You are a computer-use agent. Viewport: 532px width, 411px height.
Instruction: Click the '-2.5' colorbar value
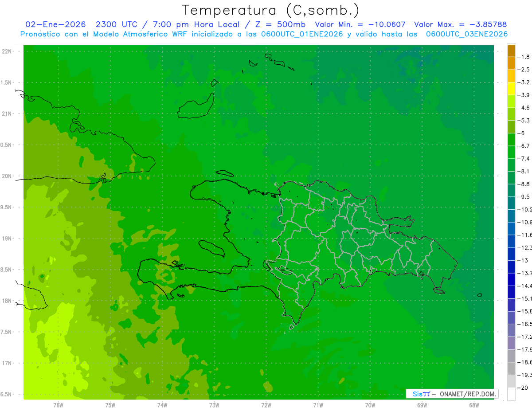click(524, 70)
